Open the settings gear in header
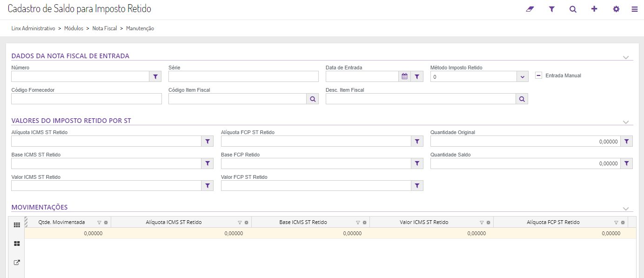Screen dimensions: 644x278 tap(616, 9)
